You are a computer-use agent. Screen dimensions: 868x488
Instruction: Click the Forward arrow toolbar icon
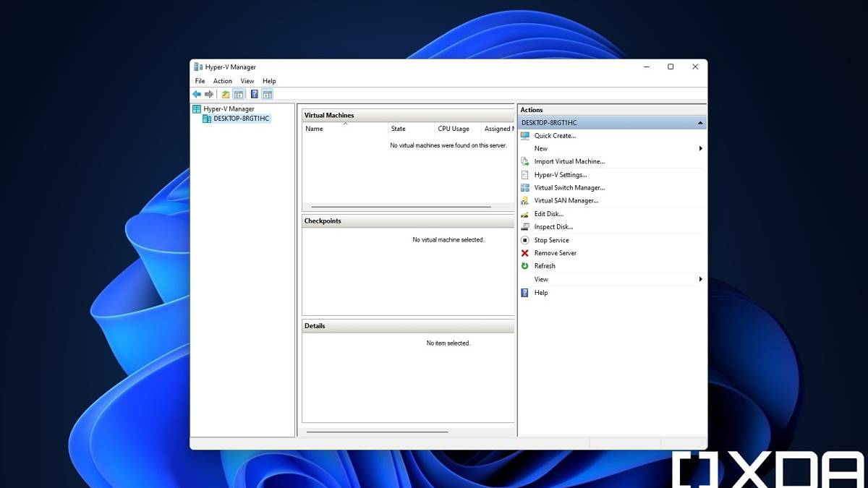click(x=209, y=94)
